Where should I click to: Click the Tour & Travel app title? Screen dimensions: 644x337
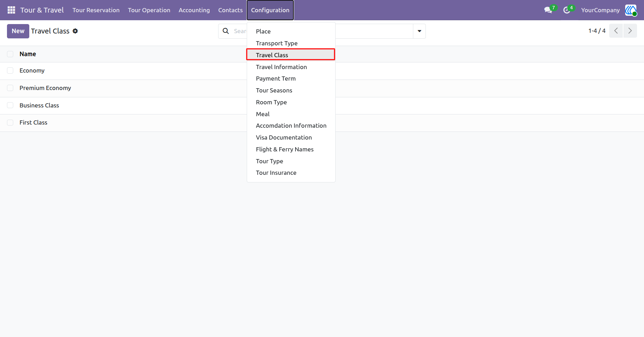click(42, 10)
